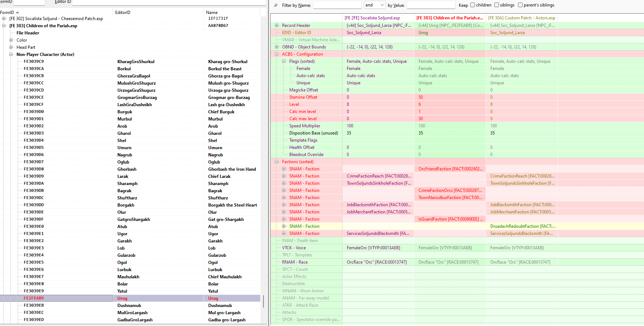Screen dimensions: 644x326
Task: Select Borgakh the Steel Heart record
Action: (130, 205)
